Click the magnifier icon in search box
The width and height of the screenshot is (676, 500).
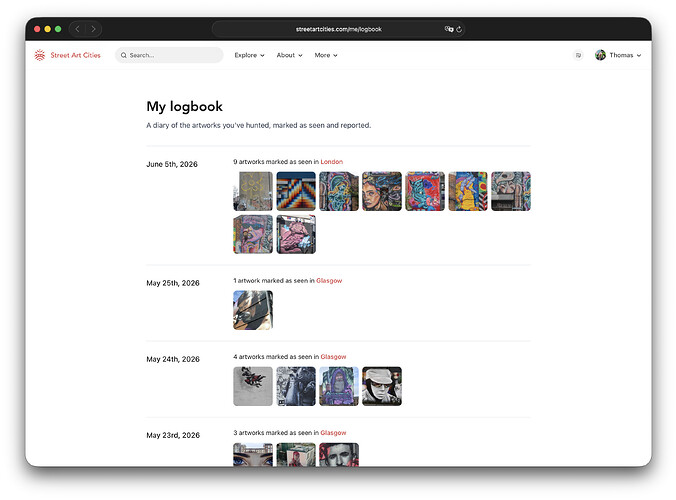click(x=124, y=55)
